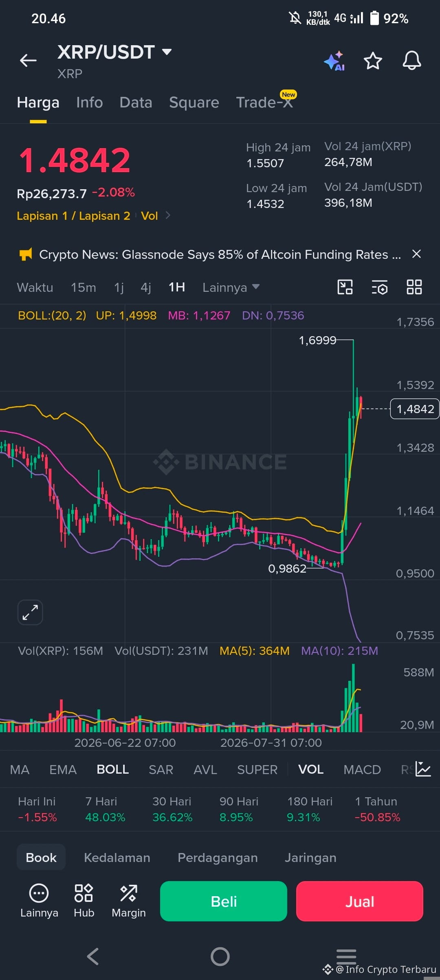Screen dimensions: 440x980
Task: Toggle the MA indicator
Action: 20,770
